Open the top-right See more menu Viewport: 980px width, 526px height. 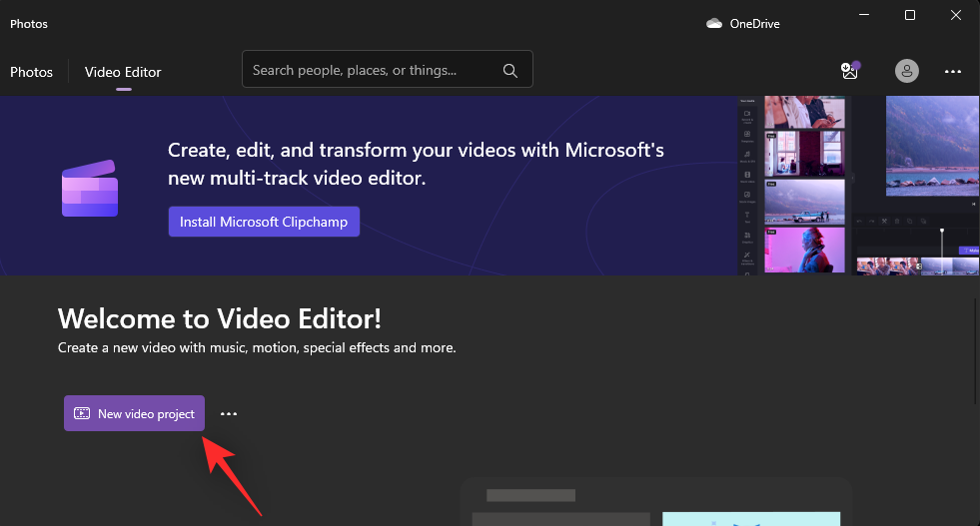point(952,71)
